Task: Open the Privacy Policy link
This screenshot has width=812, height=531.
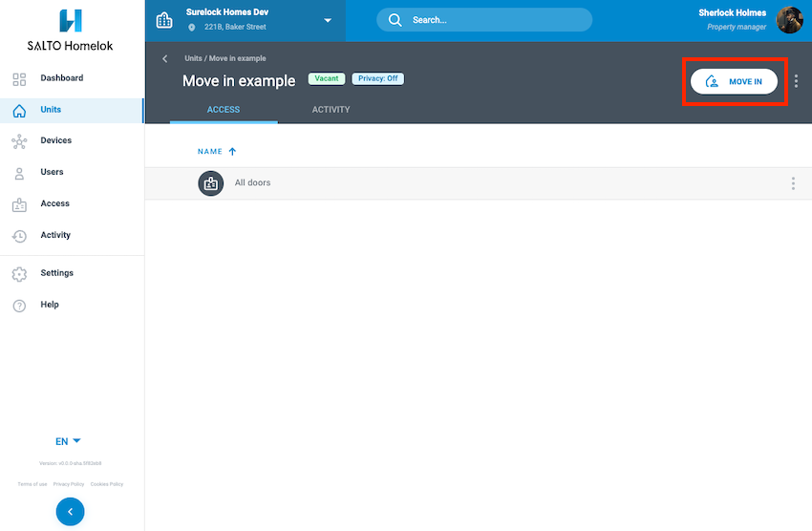Action: [x=69, y=484]
